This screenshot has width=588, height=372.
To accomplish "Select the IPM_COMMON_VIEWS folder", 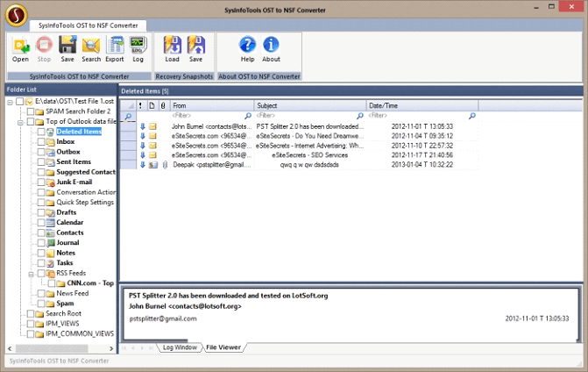I will (x=80, y=334).
